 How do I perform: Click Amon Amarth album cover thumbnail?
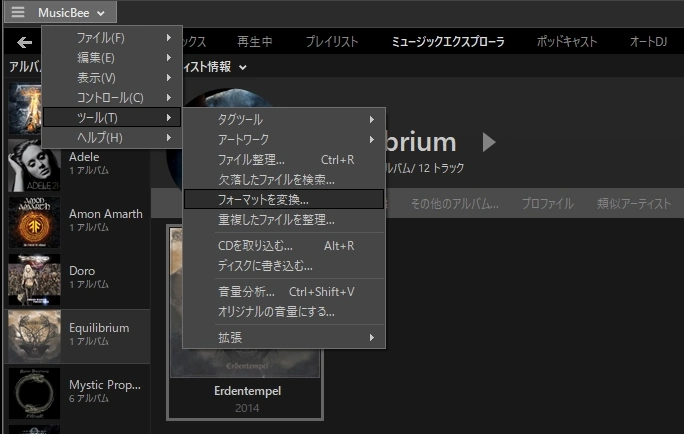(34, 222)
